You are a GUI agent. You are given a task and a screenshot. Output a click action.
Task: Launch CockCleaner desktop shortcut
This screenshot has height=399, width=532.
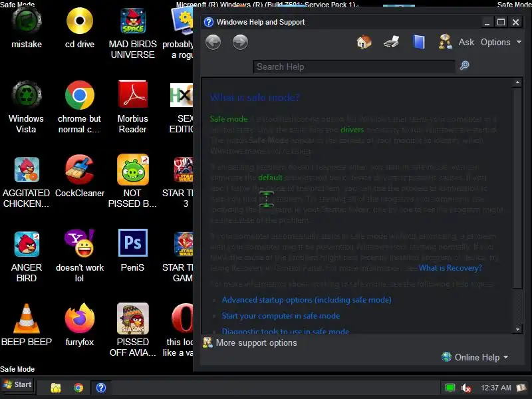tap(80, 176)
